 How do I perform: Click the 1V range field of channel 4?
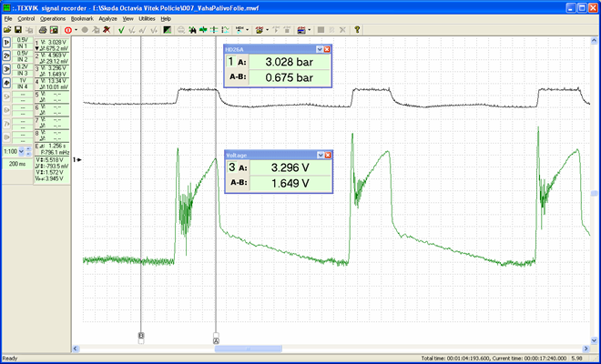coord(23,80)
